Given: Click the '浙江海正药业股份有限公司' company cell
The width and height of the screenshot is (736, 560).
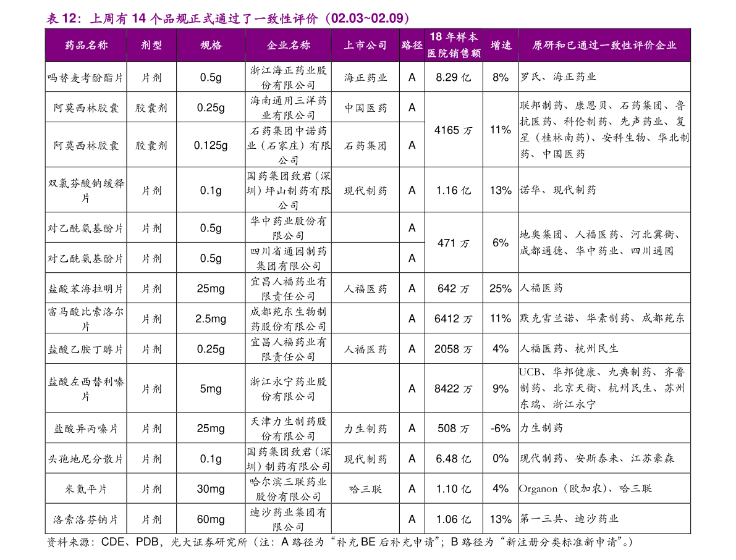Looking at the screenshot, I should click(x=288, y=77).
